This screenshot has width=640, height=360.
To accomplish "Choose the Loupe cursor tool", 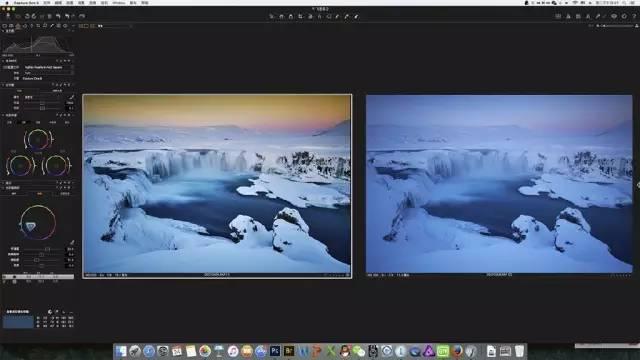I will 291,16.
